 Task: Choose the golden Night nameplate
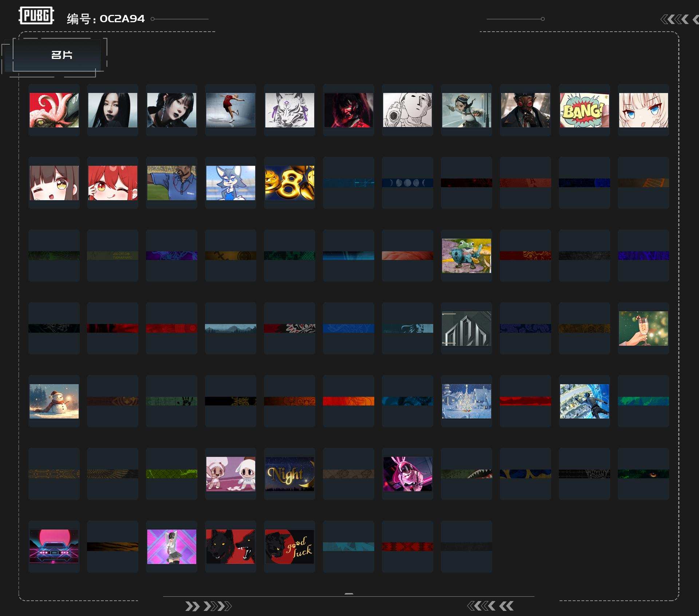click(x=289, y=474)
